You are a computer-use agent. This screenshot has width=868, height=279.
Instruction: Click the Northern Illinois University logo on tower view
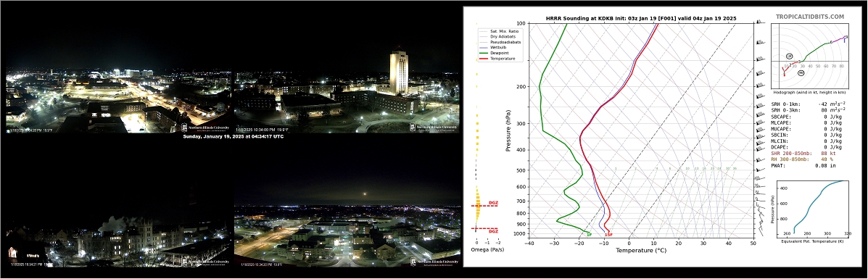(434, 128)
